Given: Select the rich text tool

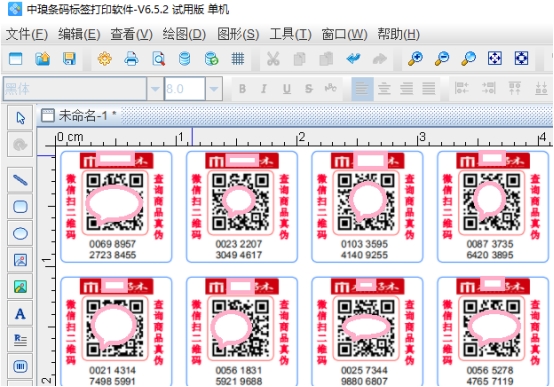Looking at the screenshot, I should point(20,340).
